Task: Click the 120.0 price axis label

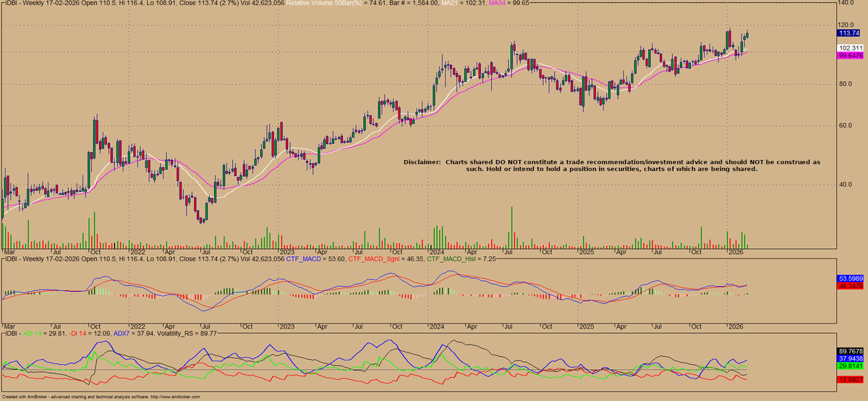Action: [847, 25]
